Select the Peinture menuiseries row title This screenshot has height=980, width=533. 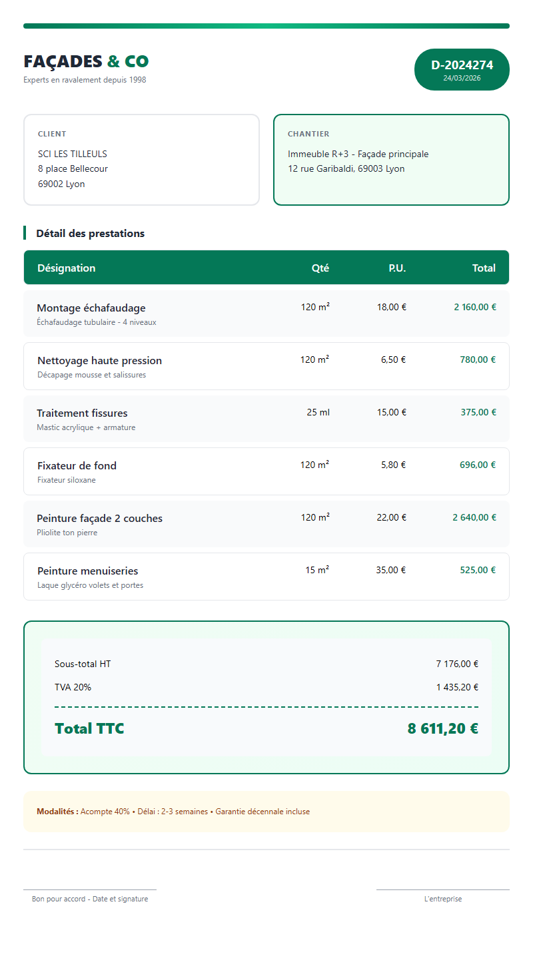tap(88, 571)
